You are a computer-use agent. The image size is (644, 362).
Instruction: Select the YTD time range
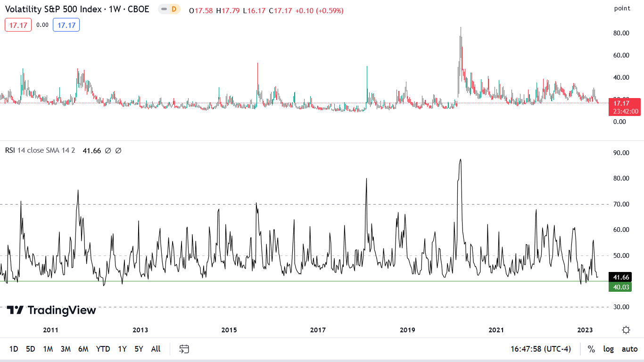(x=103, y=349)
